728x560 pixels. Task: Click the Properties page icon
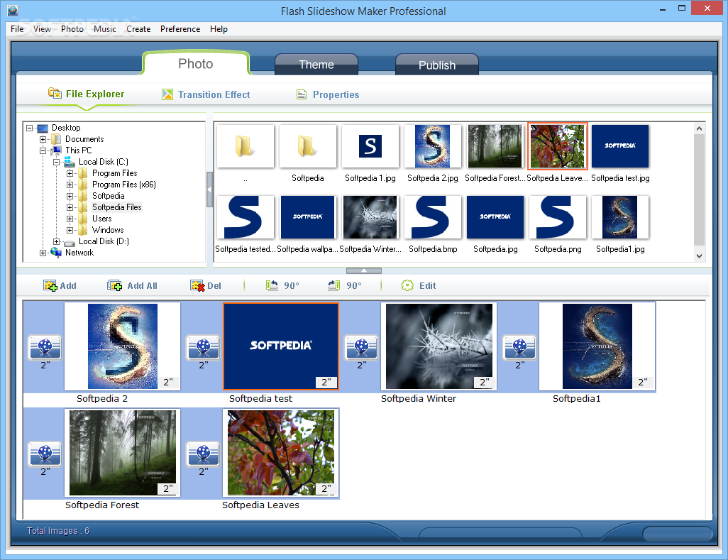(302, 94)
